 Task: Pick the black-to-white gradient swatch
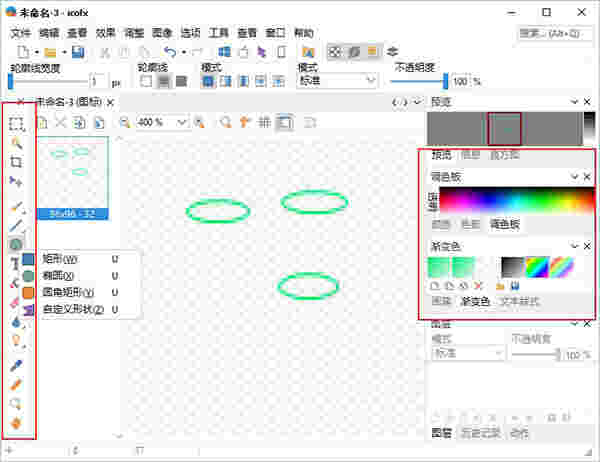512,267
